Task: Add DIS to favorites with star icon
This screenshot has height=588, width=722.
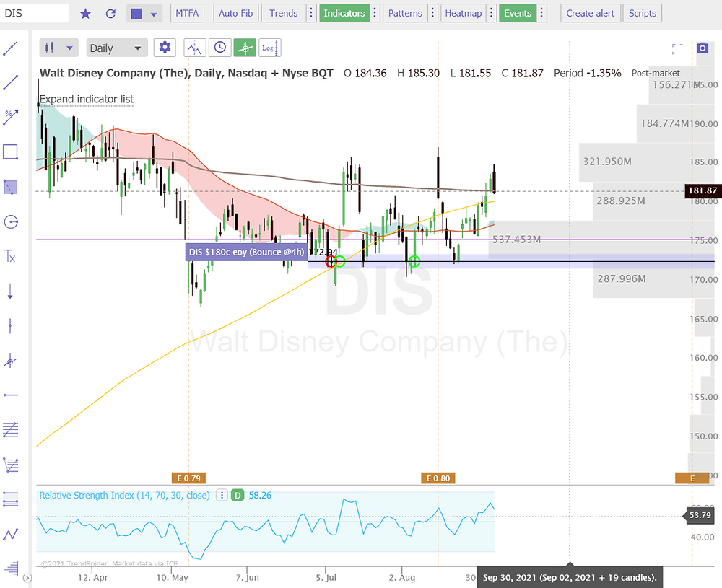Action: coord(85,13)
